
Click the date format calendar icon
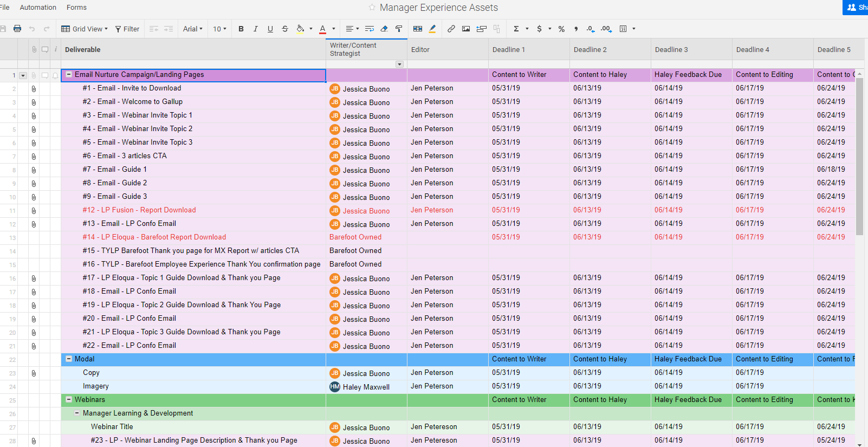pyautogui.click(x=623, y=29)
